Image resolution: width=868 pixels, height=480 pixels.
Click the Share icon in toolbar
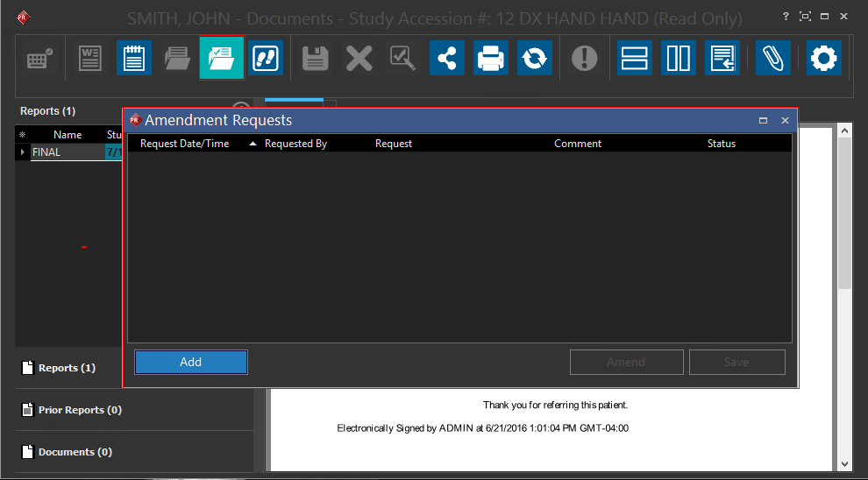coord(447,59)
